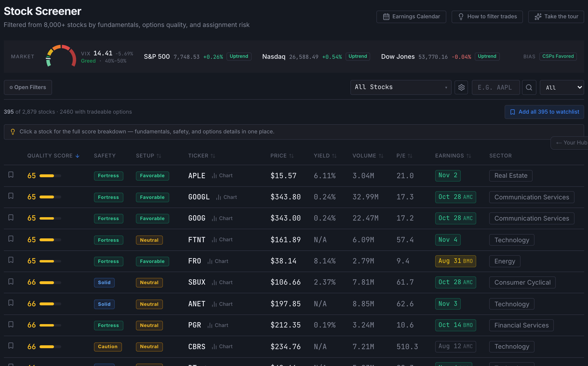Click the market sentiment gauge
The height and width of the screenshot is (366, 588).
(x=61, y=56)
